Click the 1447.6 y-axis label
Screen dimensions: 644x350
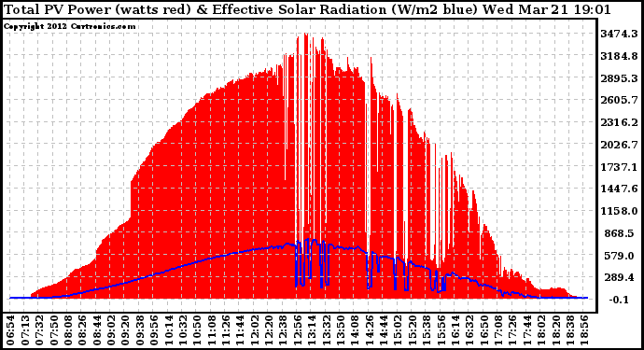619,189
